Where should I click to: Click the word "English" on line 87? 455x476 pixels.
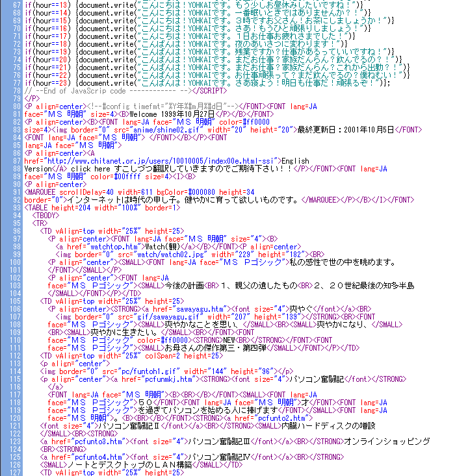(x=295, y=161)
